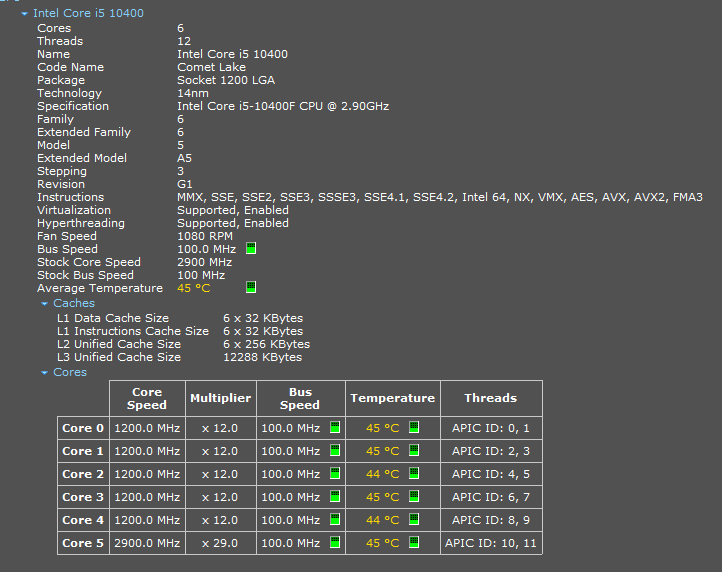
Task: Click Core 0's temperature graph icon
Action: pyautogui.click(x=414, y=428)
